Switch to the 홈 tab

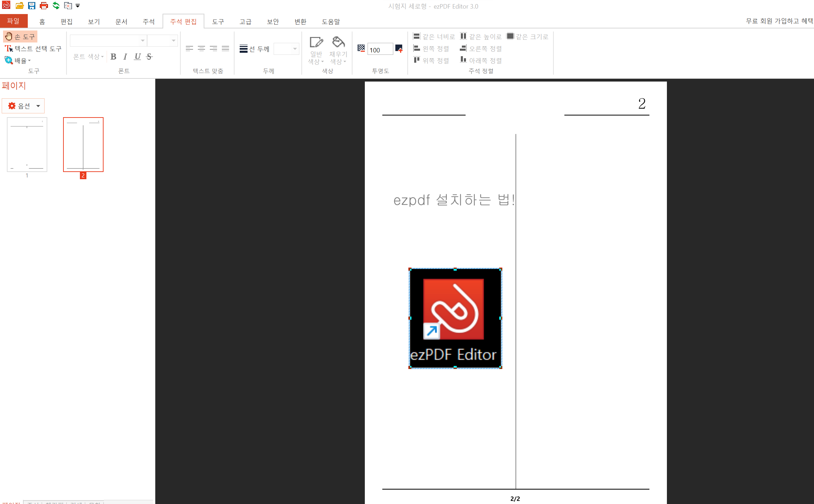(x=42, y=22)
